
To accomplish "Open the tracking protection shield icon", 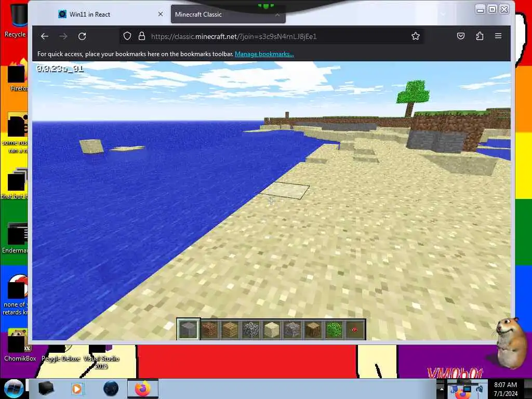I will click(x=127, y=36).
